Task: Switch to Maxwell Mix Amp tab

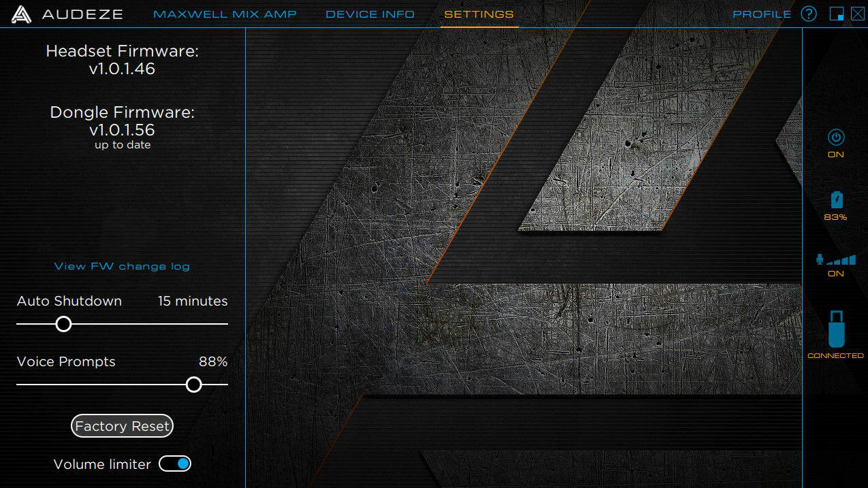Action: click(x=225, y=14)
